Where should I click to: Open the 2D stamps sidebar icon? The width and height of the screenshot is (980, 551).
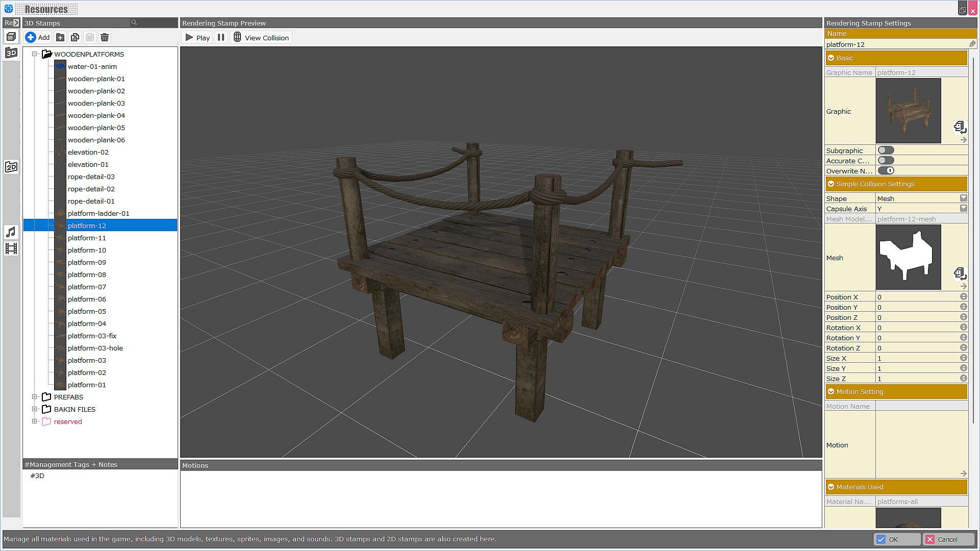(x=11, y=167)
